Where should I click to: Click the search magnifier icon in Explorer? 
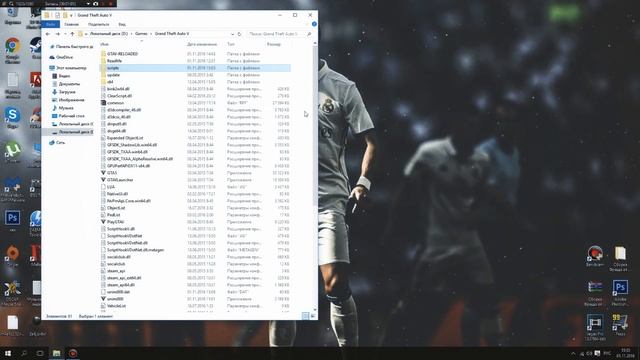coord(309,34)
